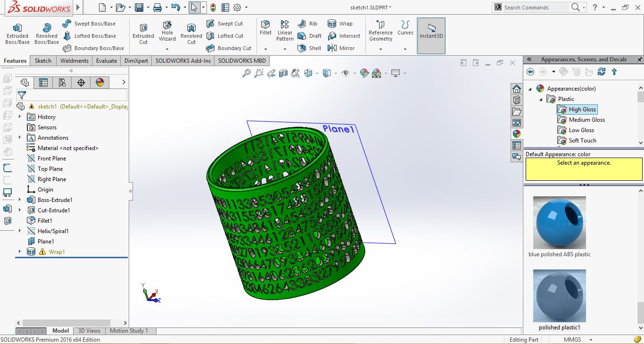Screen dimensions: 644x344
Task: Switch to the Evaluate tab
Action: [107, 61]
